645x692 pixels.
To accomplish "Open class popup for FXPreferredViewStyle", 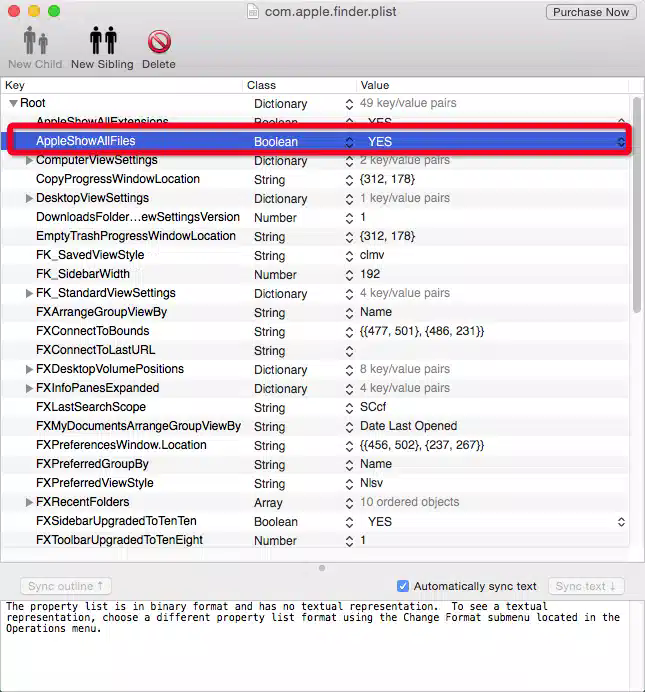I will [349, 484].
